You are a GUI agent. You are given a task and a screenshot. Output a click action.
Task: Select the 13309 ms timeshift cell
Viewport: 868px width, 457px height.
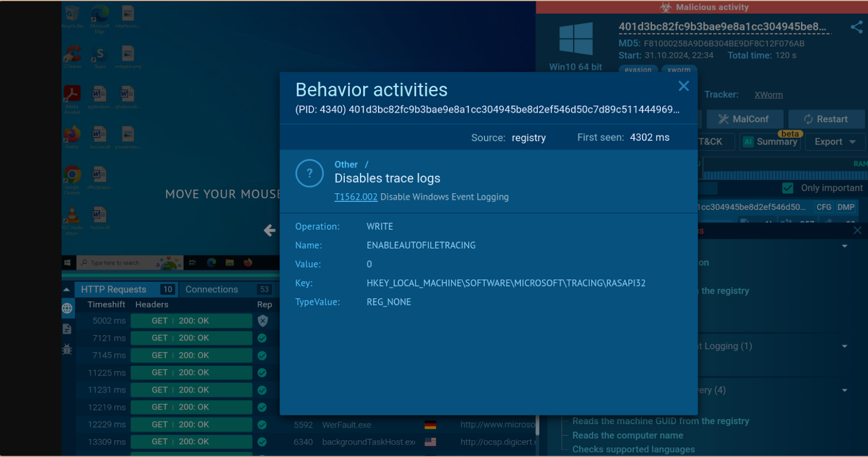[106, 442]
